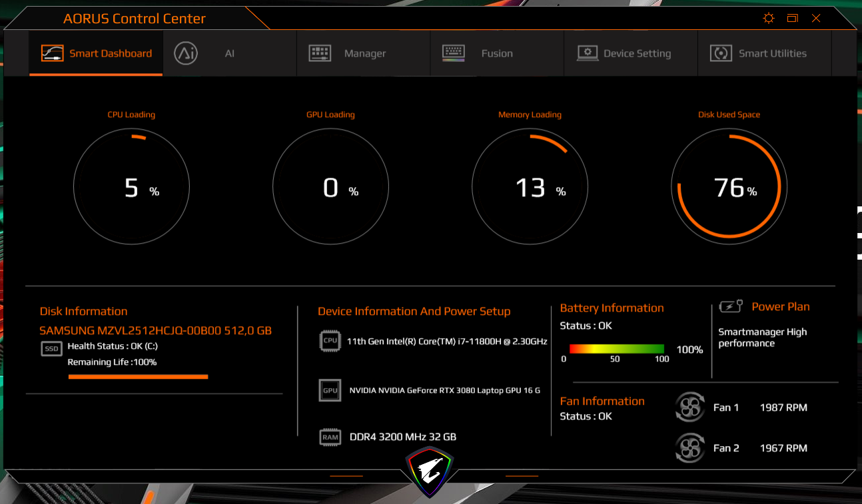The height and width of the screenshot is (504, 862).
Task: Click the Power Plan battery plug icon
Action: click(x=731, y=307)
